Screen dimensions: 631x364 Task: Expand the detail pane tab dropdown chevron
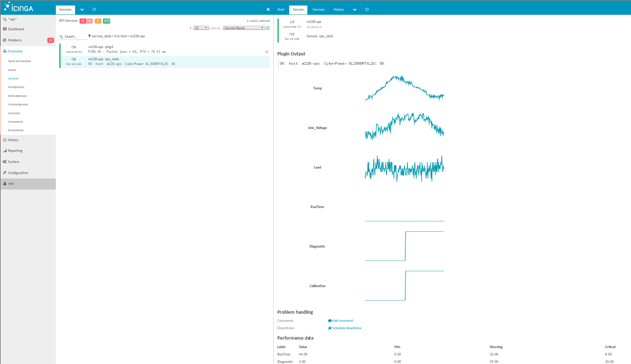pos(355,10)
